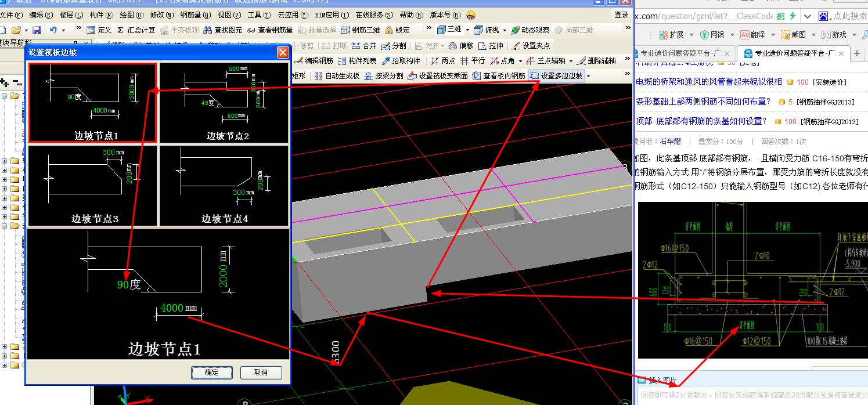Choose slope node 3 (边坡节点3) thumbnail
Viewport: 868px width, 405px height.
click(93, 186)
